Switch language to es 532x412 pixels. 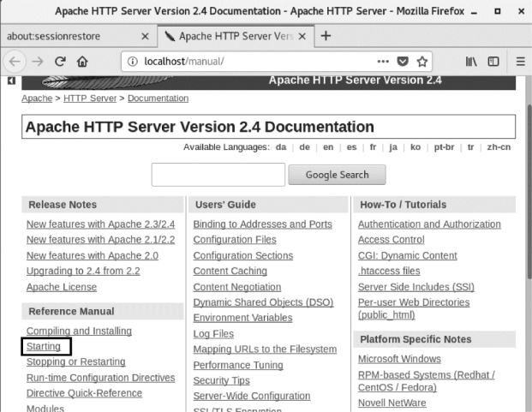pyautogui.click(x=351, y=147)
